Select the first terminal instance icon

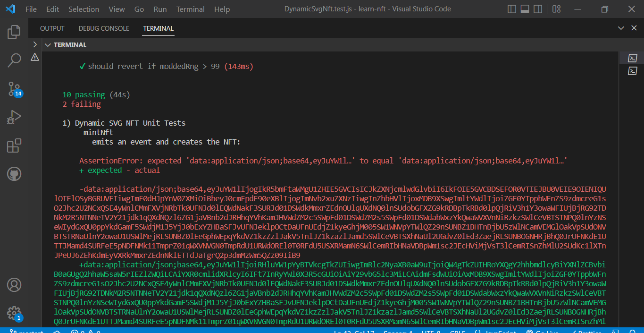(633, 58)
